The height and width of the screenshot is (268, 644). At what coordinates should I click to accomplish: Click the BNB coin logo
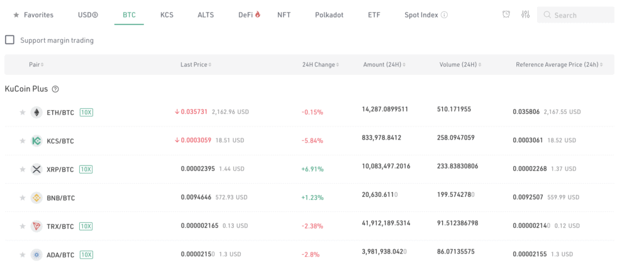click(36, 198)
